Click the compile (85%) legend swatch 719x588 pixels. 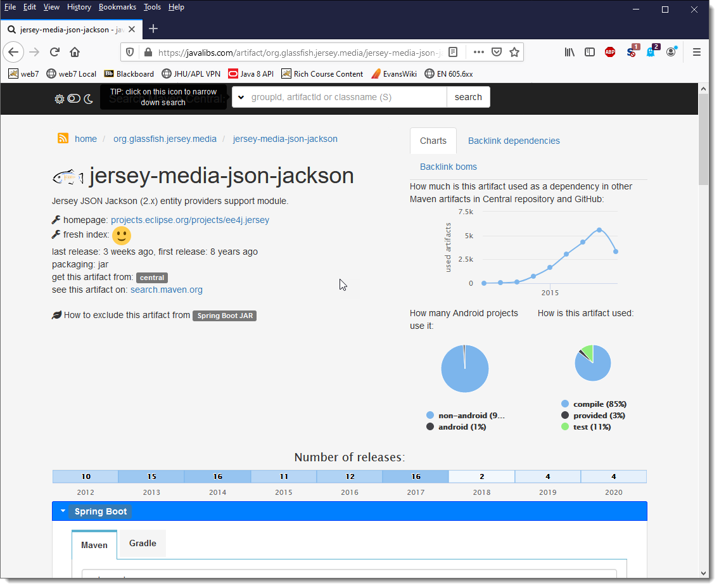(565, 404)
